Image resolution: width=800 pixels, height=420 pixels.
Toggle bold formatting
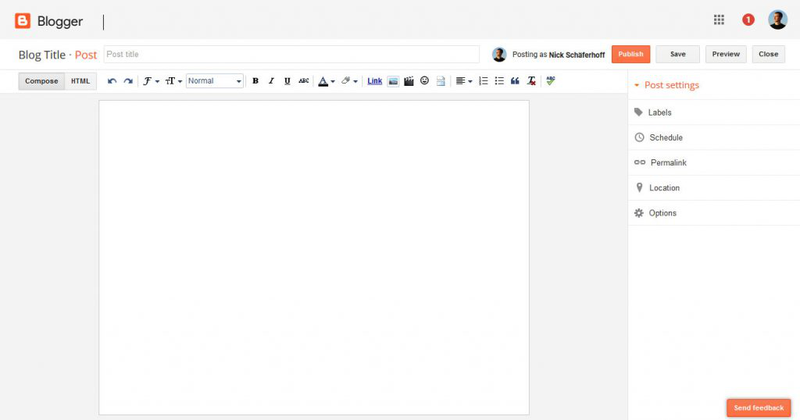pos(255,81)
